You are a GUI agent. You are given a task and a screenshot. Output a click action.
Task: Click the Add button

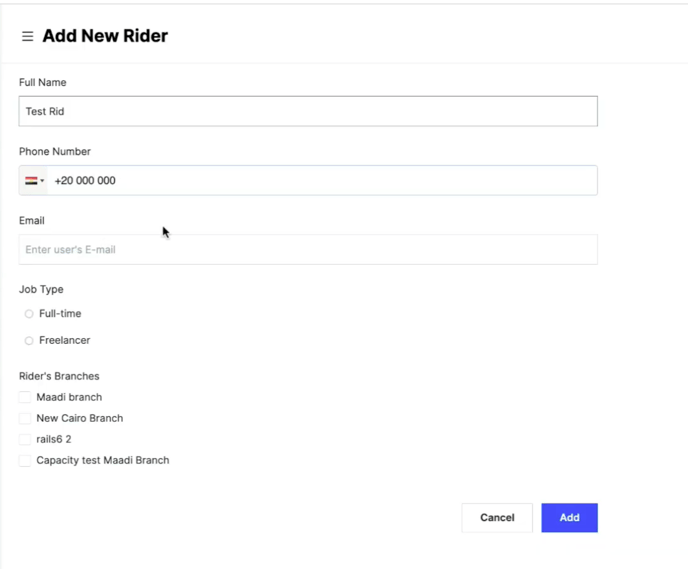pyautogui.click(x=570, y=518)
